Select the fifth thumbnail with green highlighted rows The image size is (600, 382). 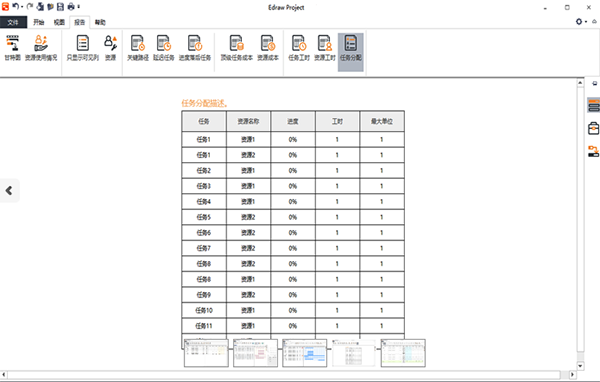(x=403, y=353)
